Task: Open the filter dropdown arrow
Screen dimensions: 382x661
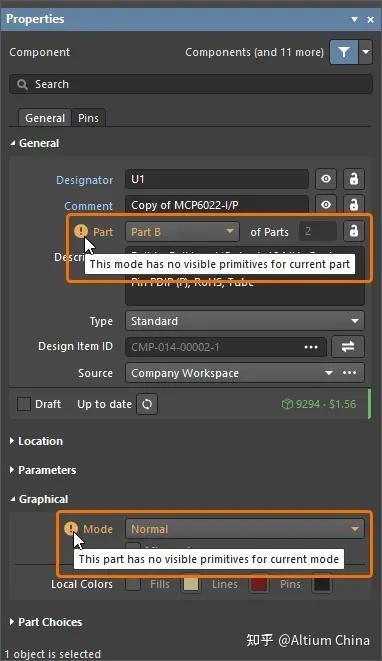Action: [366, 52]
